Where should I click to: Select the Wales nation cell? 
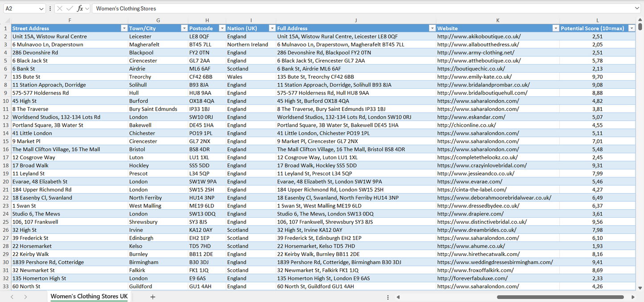(x=251, y=77)
